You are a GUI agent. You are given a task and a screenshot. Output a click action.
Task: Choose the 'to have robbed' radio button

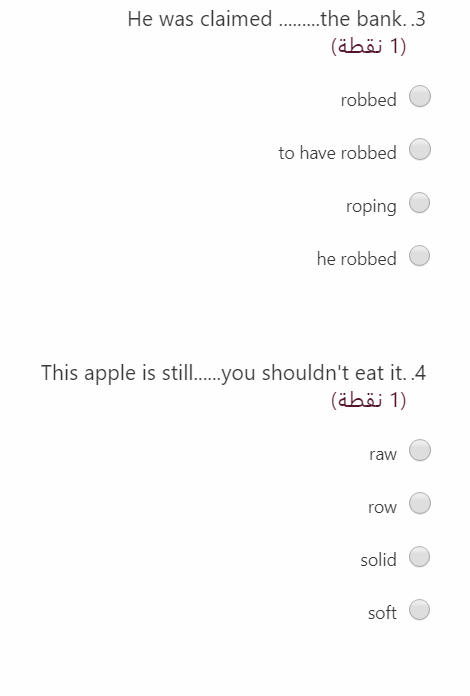pyautogui.click(x=419, y=149)
